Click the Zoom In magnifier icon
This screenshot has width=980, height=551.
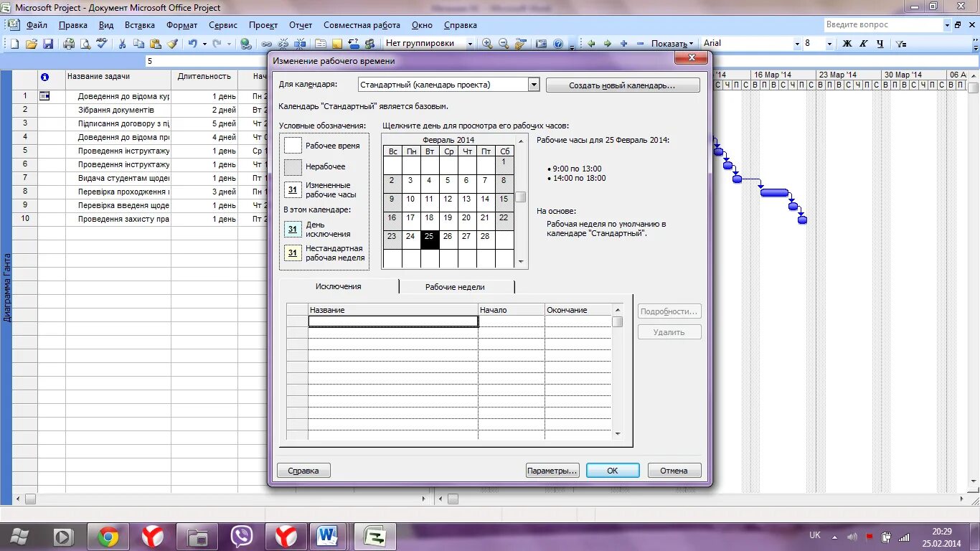[487, 44]
